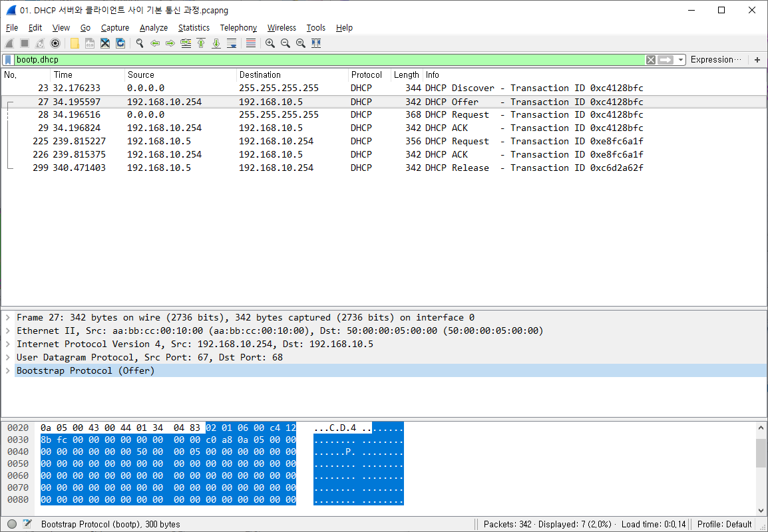Click the display filter bookmark icon
The image size is (768, 532).
9,60
